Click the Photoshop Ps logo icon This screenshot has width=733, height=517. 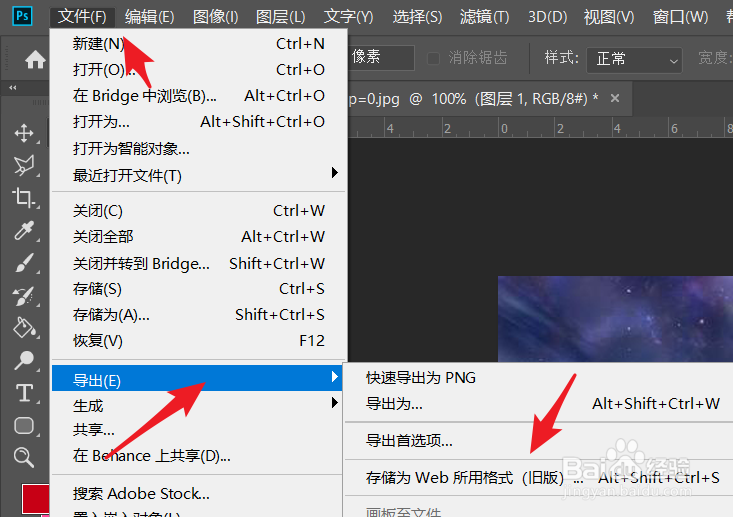pyautogui.click(x=22, y=16)
